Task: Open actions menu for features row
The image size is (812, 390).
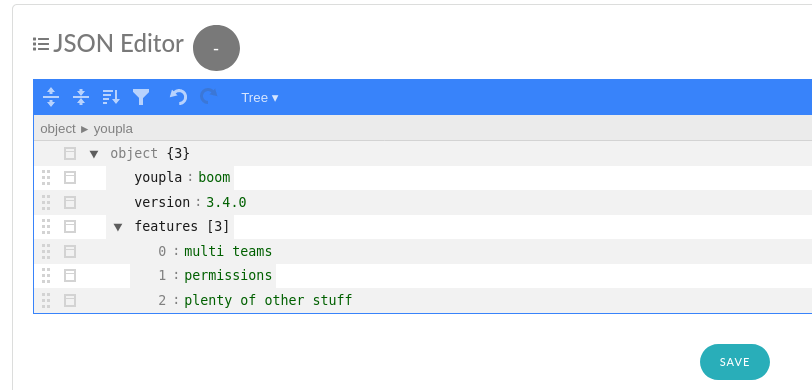Action: pyautogui.click(x=70, y=226)
